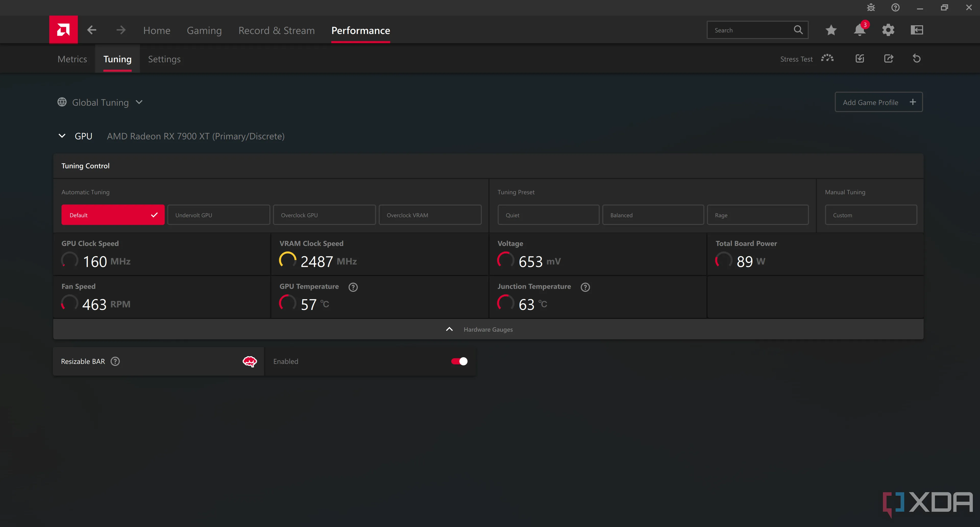This screenshot has height=527, width=980.
Task: Click the Manual Tuning label
Action: 845,192
